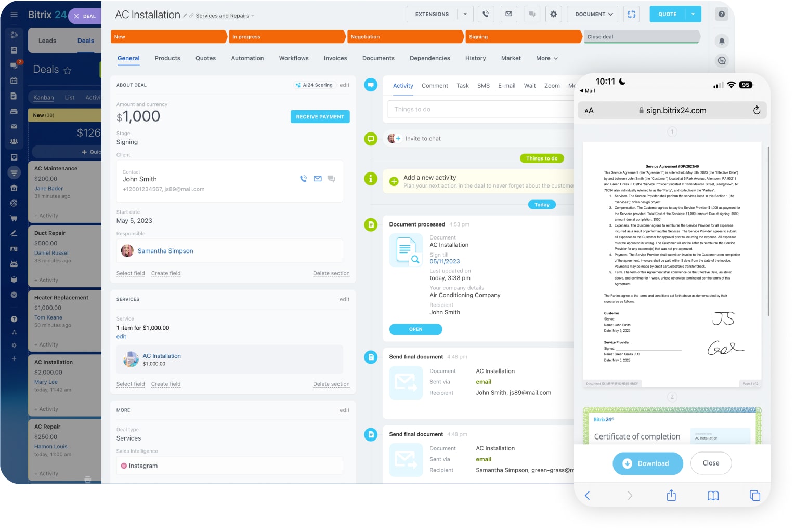Image resolution: width=796 pixels, height=532 pixels.
Task: Open the Quote button dropdown arrow
Action: (x=693, y=14)
